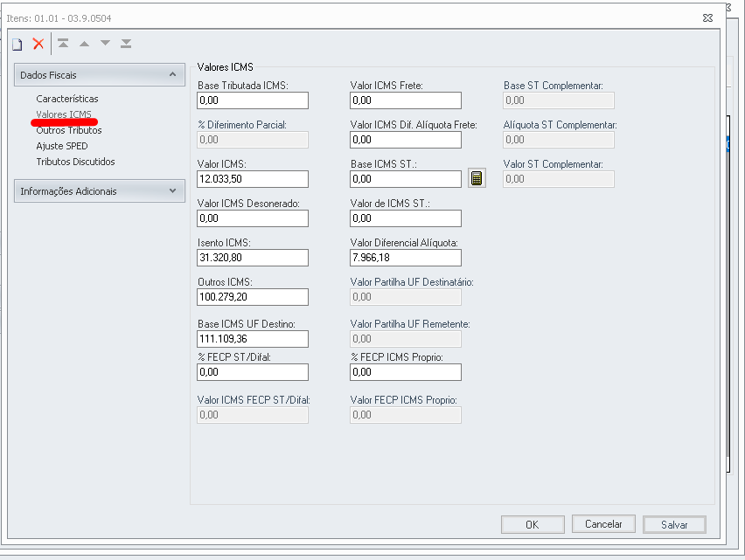
Task: Click the window title Itens: 01.01 - 03.9.0504
Action: (59, 18)
